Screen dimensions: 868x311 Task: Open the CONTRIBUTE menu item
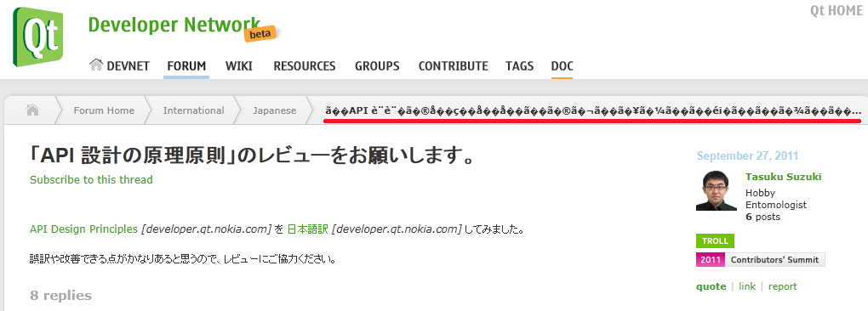tap(454, 66)
